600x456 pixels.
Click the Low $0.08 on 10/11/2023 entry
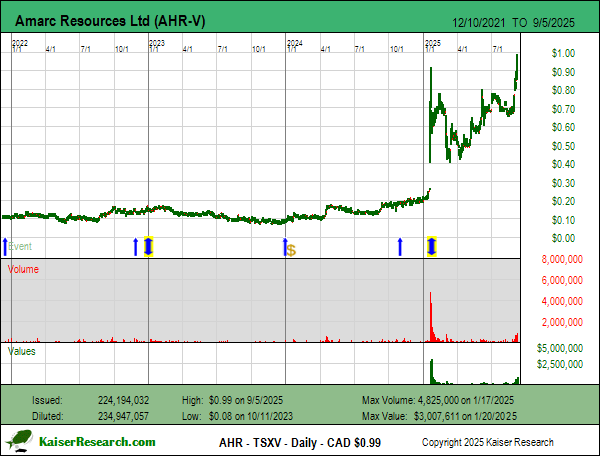point(237,416)
